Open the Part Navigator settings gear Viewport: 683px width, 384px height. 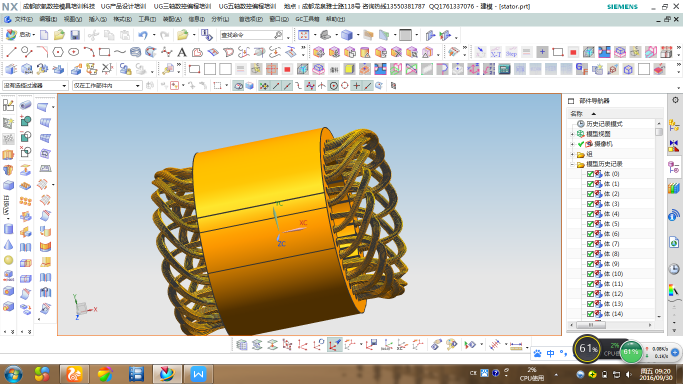(x=675, y=100)
